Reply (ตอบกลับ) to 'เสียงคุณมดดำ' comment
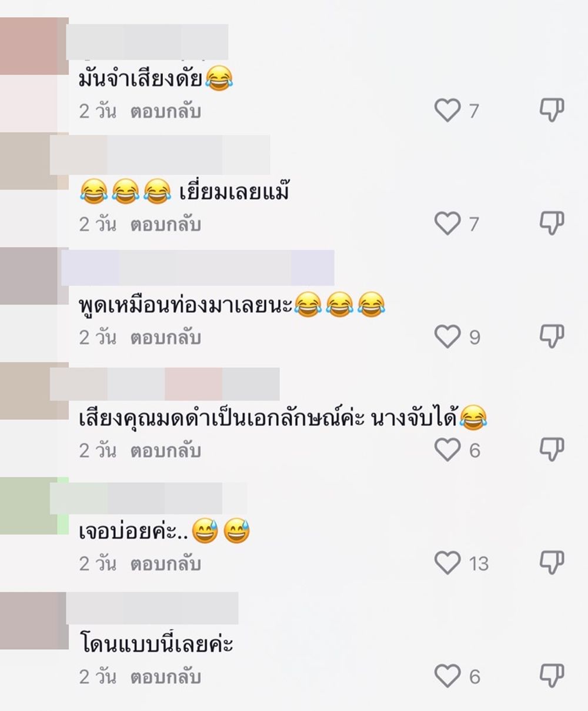This screenshot has width=588, height=711. click(166, 451)
